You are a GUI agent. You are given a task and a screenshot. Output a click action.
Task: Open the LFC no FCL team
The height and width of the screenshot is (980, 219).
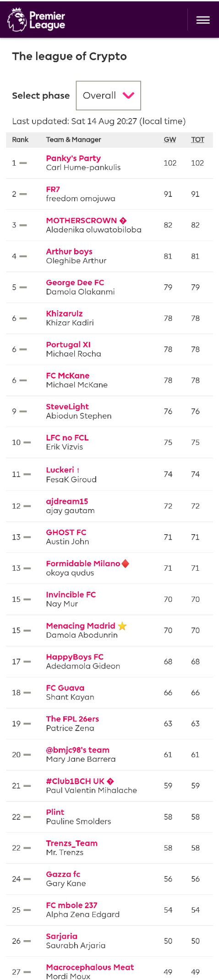[67, 438]
